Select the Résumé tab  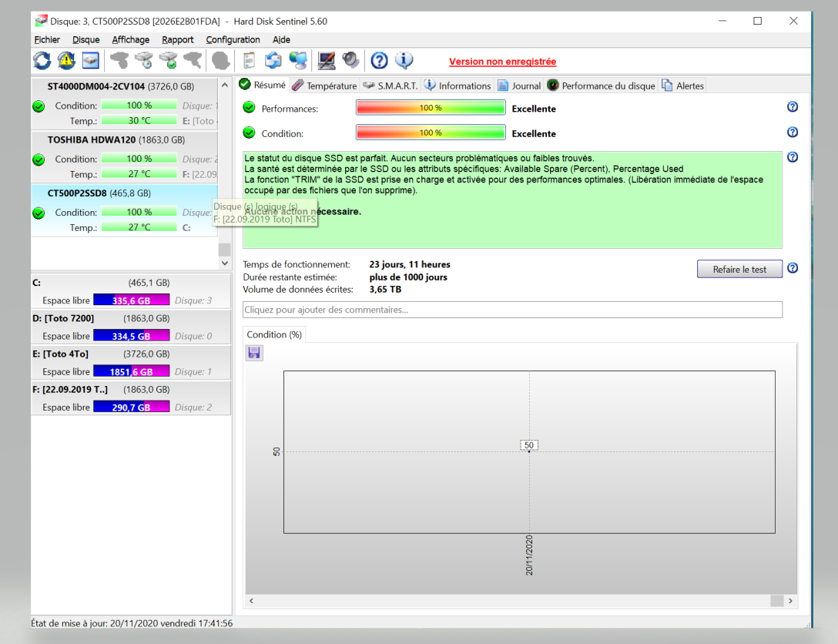coord(263,85)
